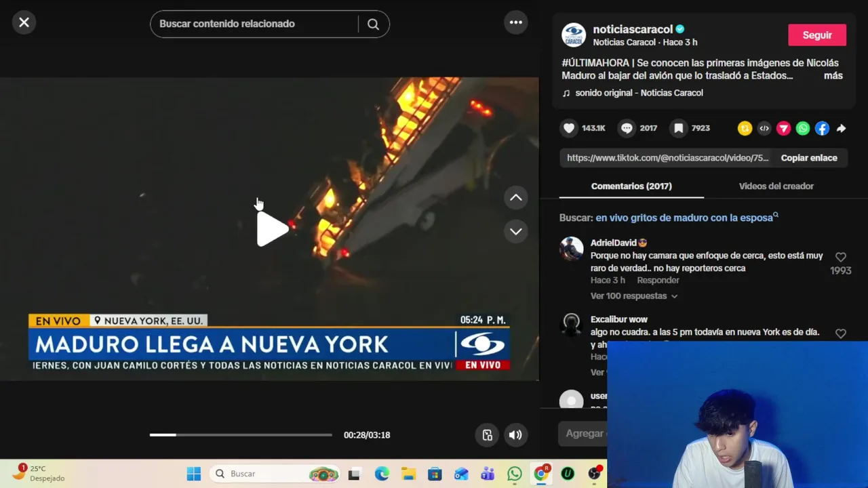Open noticiascaracol profile avatar
The image size is (868, 488).
(x=574, y=35)
